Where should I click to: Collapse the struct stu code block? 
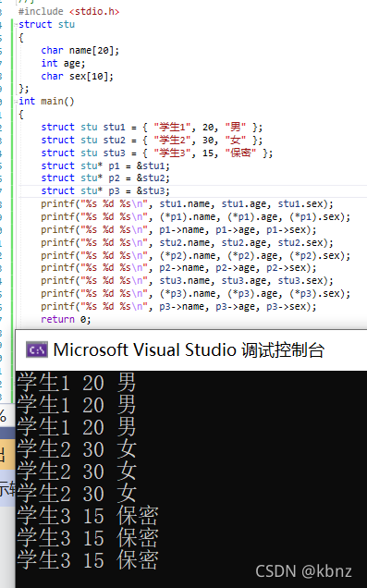click(16, 25)
